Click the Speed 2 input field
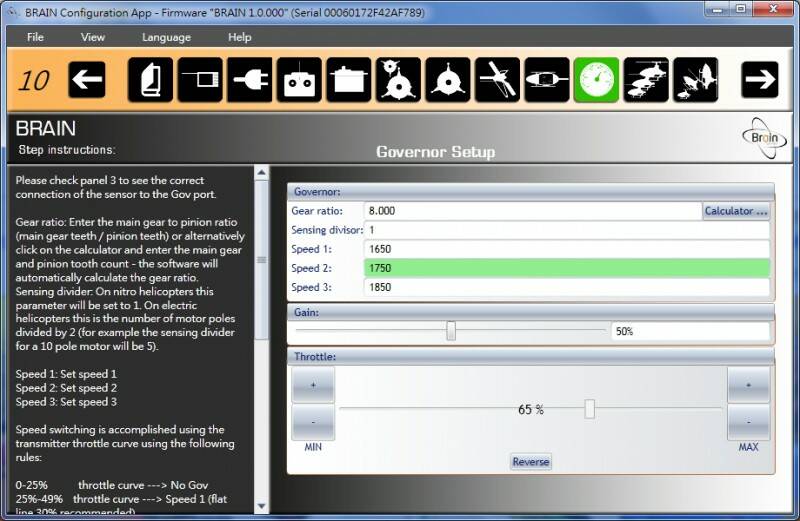The image size is (800, 521). pos(567,268)
